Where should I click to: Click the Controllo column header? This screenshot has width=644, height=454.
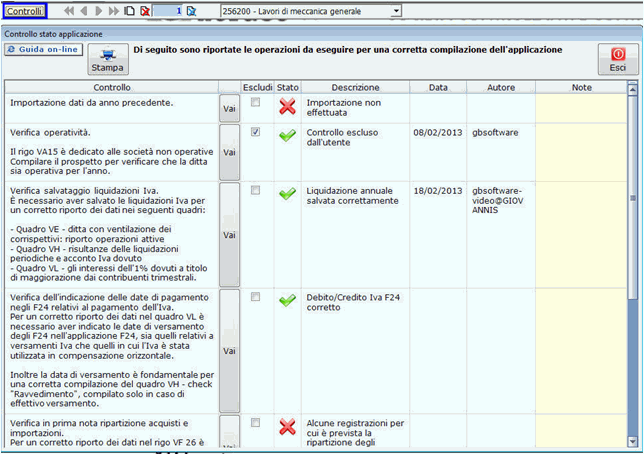click(112, 88)
